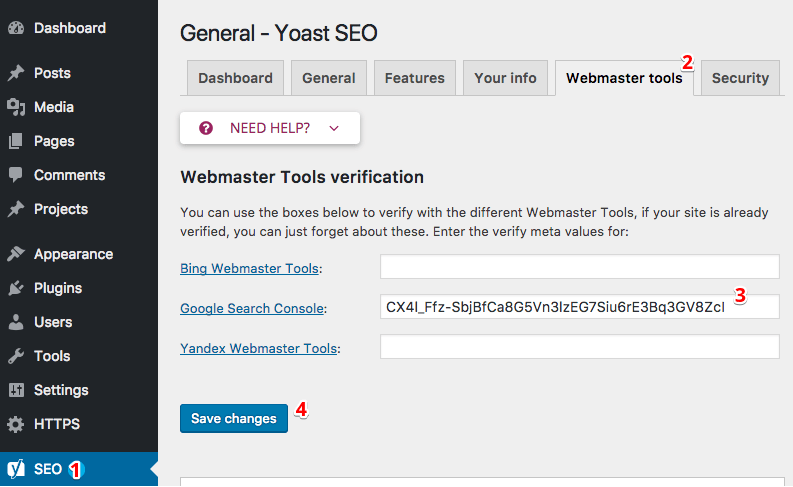Follow the Google Search Console link
Viewport: 793px width, 487px height.
pyautogui.click(x=252, y=308)
